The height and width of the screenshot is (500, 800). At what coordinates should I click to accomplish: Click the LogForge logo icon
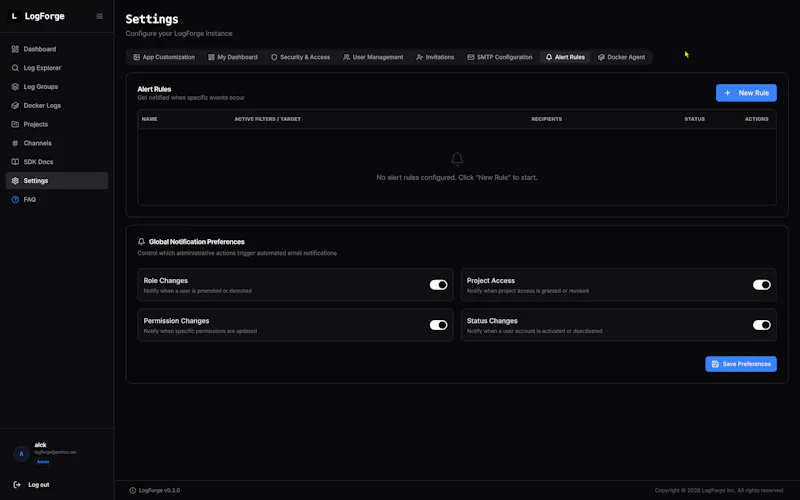coord(14,16)
